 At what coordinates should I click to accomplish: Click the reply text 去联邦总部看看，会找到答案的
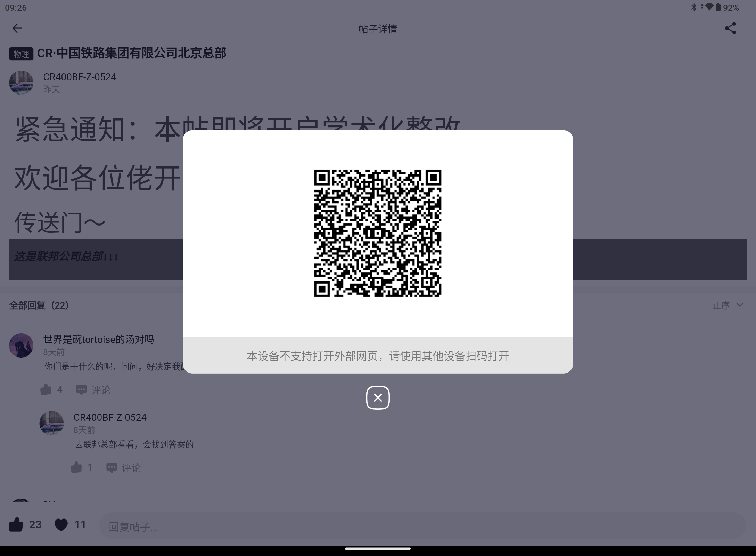pos(134,444)
